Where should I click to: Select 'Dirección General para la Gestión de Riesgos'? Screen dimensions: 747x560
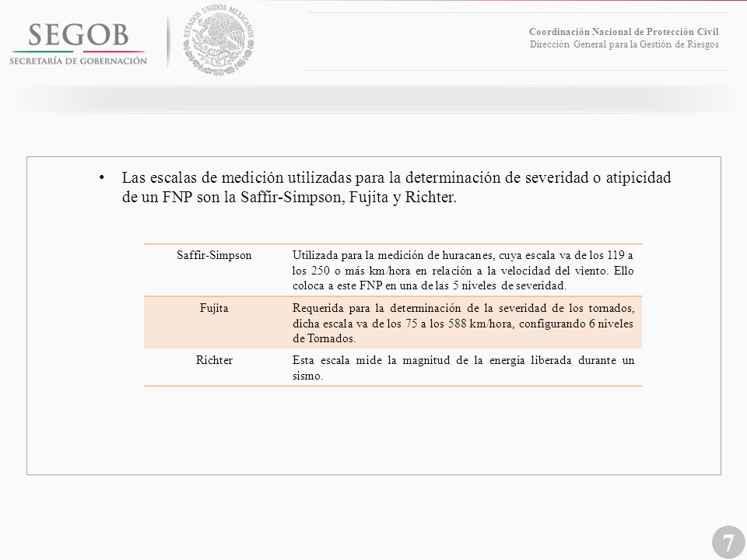point(624,44)
